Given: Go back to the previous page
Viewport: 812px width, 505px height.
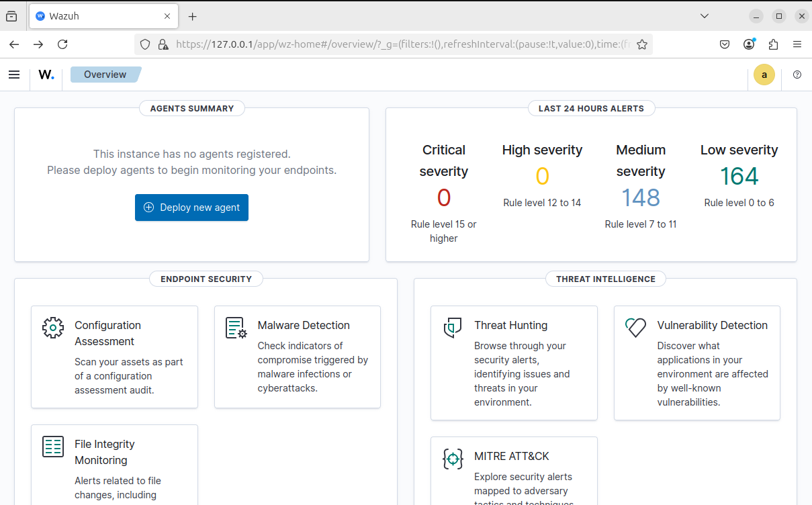Looking at the screenshot, I should click(14, 44).
